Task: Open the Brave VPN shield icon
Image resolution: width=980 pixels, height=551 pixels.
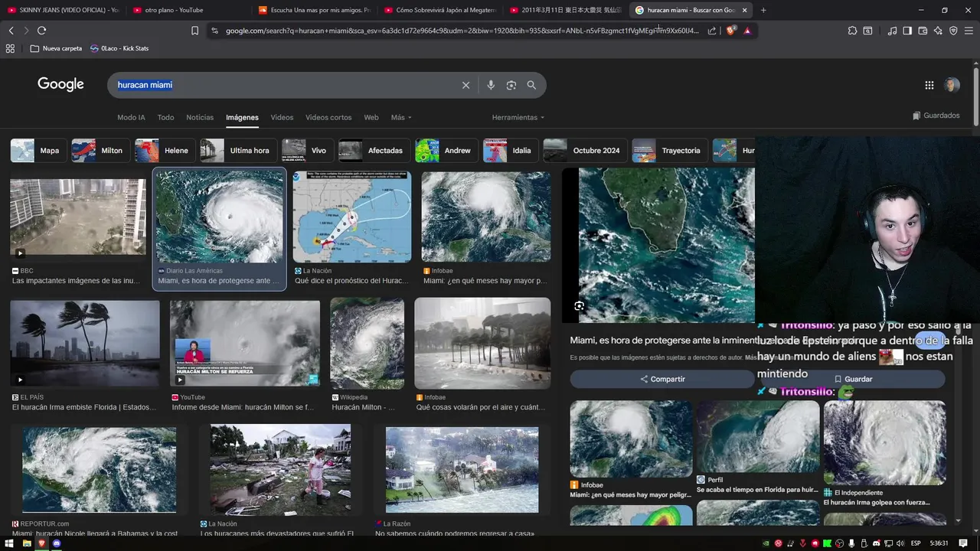Action: point(953,31)
